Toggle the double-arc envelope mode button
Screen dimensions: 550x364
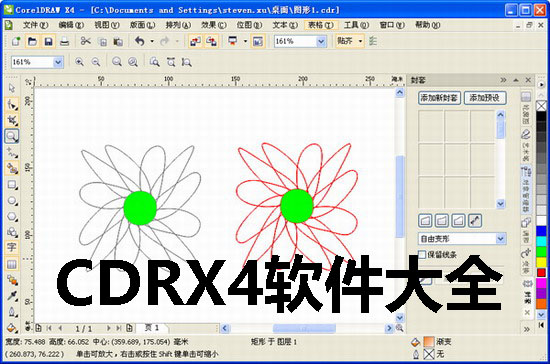(x=458, y=221)
